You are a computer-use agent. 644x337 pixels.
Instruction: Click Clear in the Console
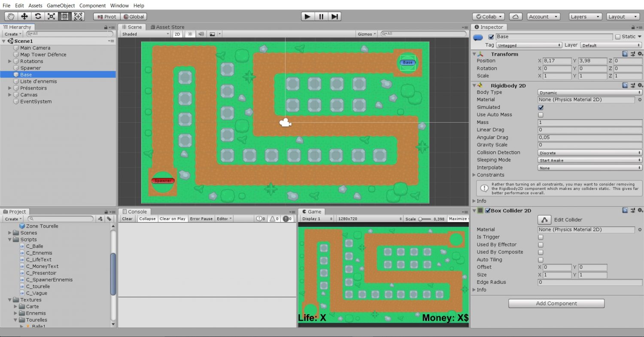[127, 219]
